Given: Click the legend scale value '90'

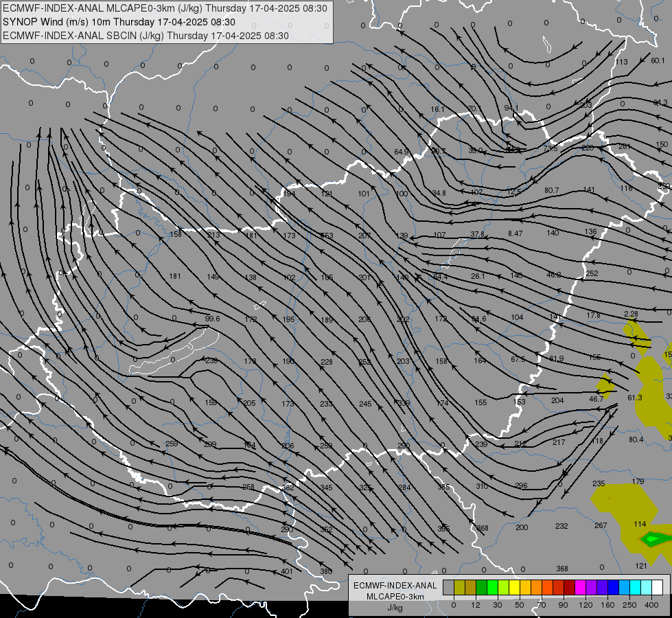Looking at the screenshot, I should pyautogui.click(x=563, y=605).
